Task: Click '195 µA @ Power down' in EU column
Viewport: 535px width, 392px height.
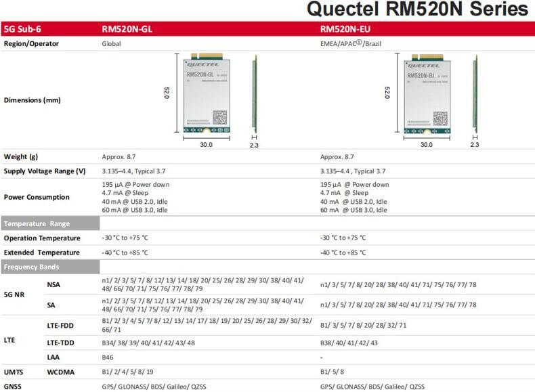Action: tap(354, 185)
